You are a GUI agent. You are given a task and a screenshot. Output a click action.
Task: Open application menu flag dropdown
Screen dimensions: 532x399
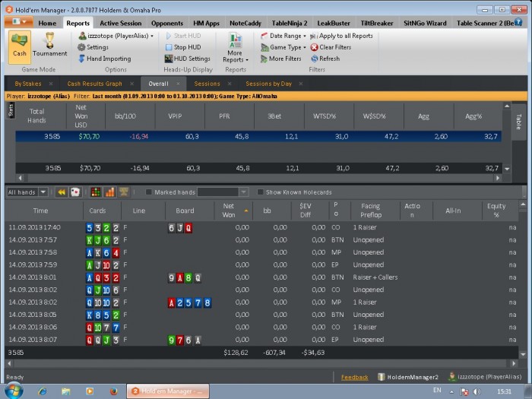pos(19,22)
